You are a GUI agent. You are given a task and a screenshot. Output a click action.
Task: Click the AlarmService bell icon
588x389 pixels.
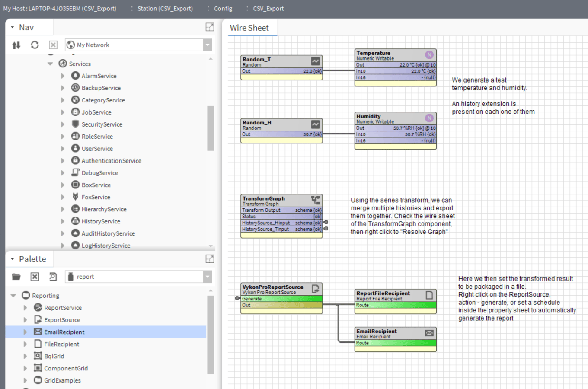(x=75, y=76)
